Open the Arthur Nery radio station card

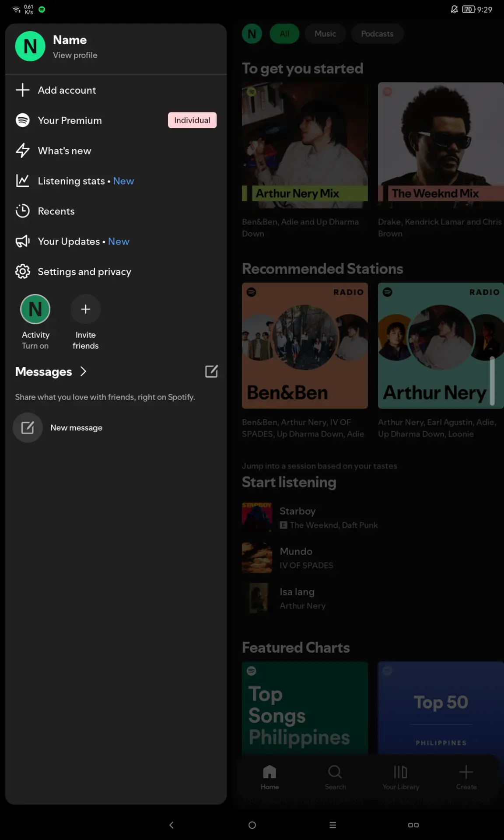[441, 346]
